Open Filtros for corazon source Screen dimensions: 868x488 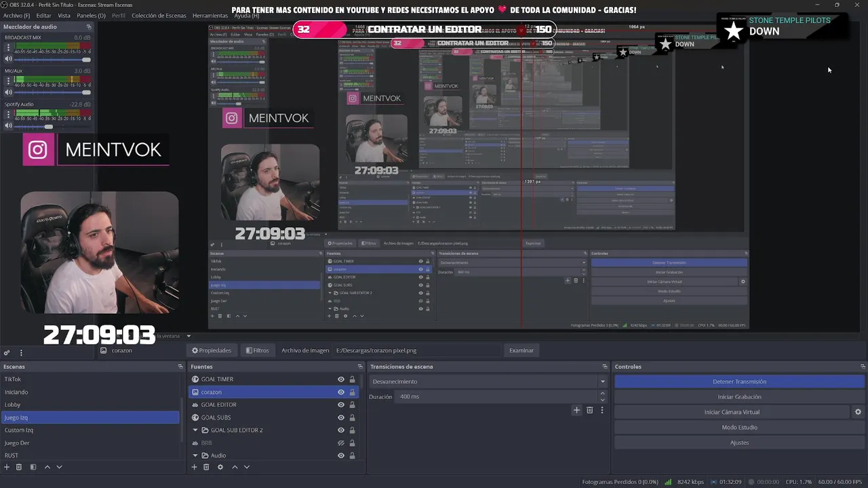coord(257,350)
